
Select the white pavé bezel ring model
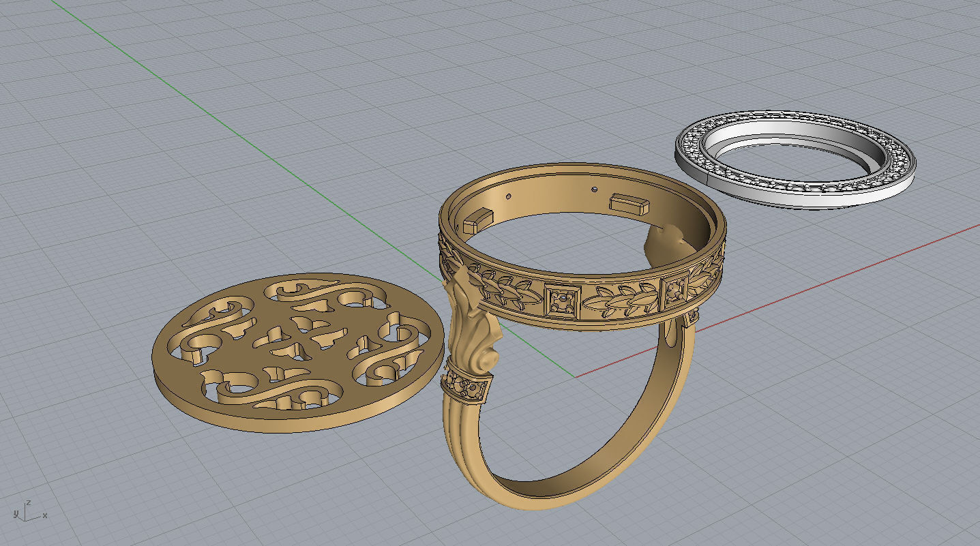[795, 160]
